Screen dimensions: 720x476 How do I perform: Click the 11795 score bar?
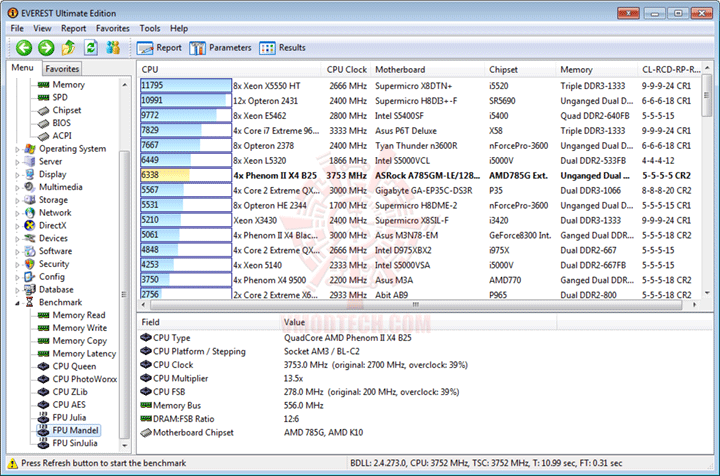coord(186,86)
